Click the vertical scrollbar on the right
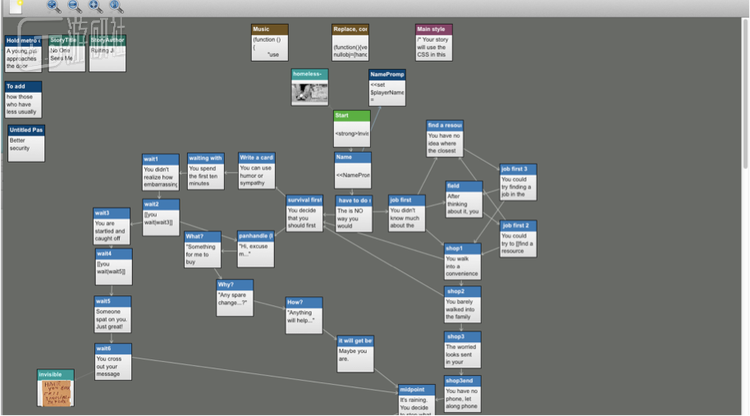750x416 pixels. [743, 200]
